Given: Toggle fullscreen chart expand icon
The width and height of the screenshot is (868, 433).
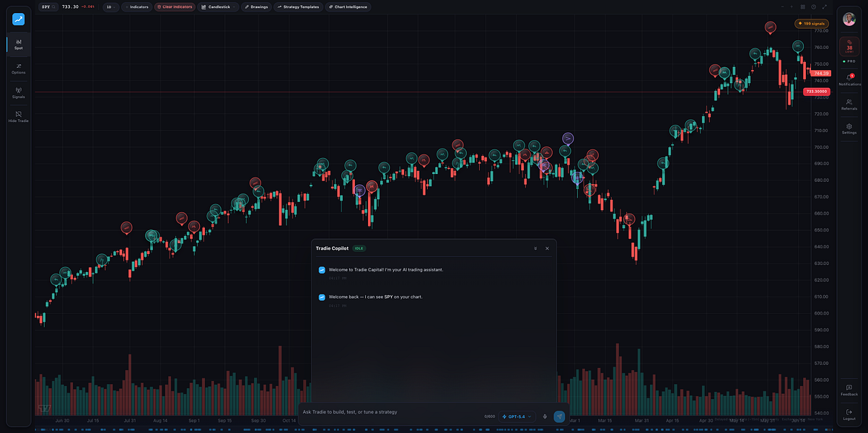Looking at the screenshot, I should (823, 6).
